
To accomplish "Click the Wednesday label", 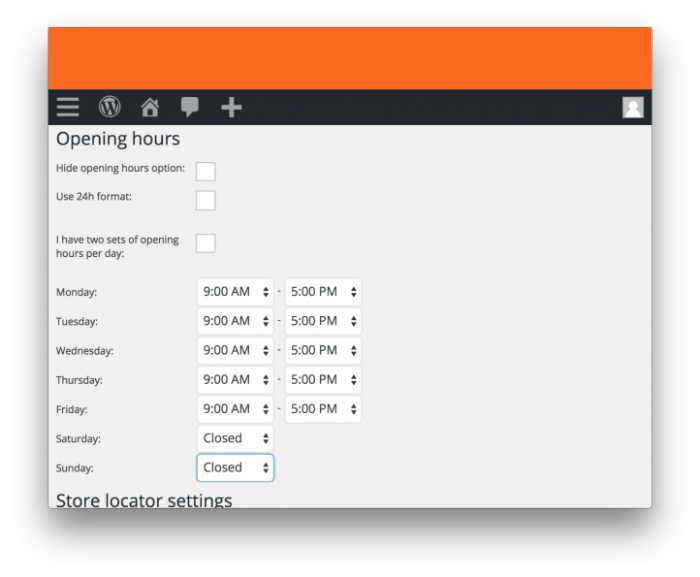I will [84, 351].
